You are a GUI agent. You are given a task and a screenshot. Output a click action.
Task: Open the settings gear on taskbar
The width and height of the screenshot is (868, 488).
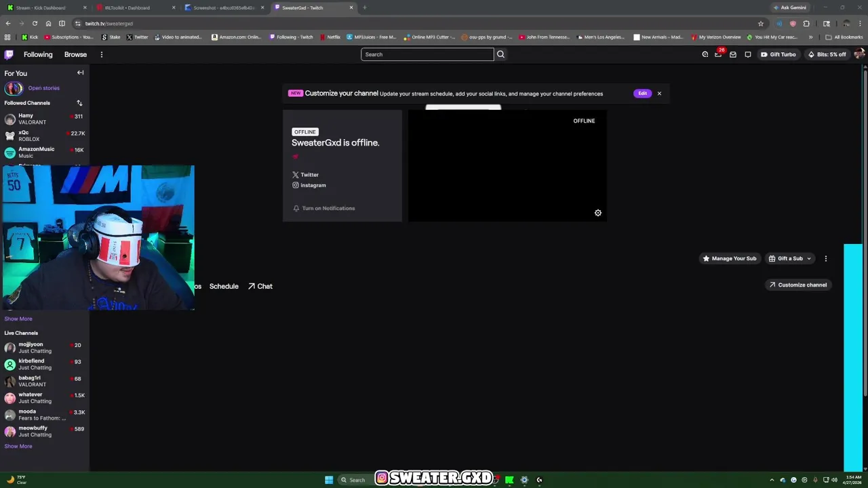pyautogui.click(x=524, y=480)
